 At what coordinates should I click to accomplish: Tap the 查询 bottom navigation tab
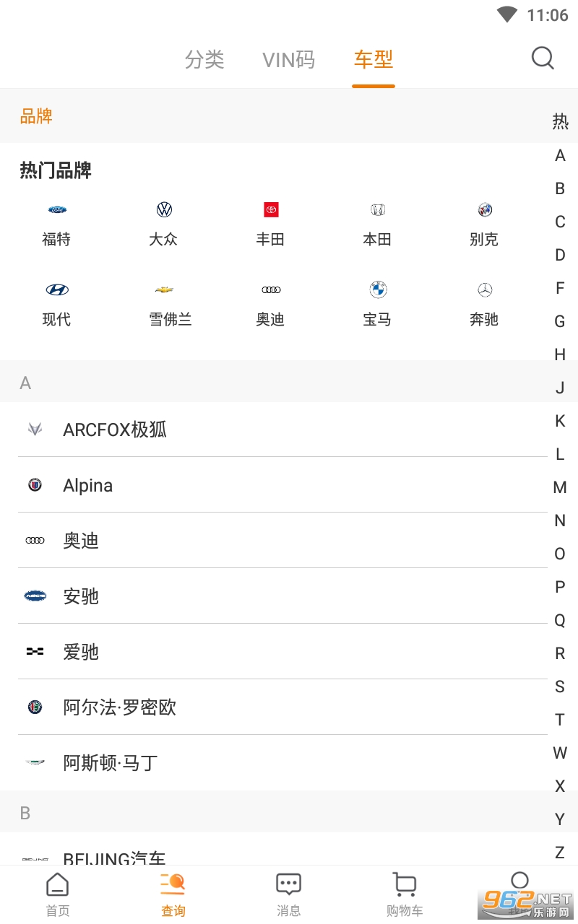point(173,894)
